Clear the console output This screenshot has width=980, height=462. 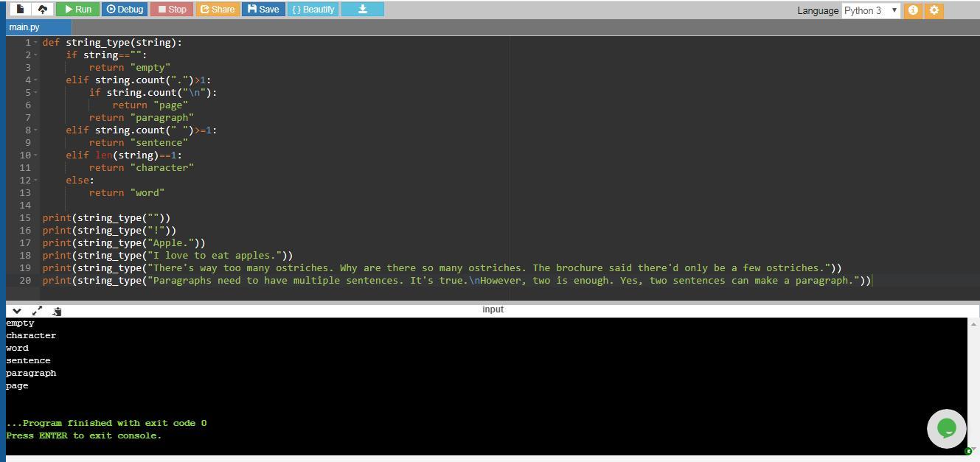point(58,311)
